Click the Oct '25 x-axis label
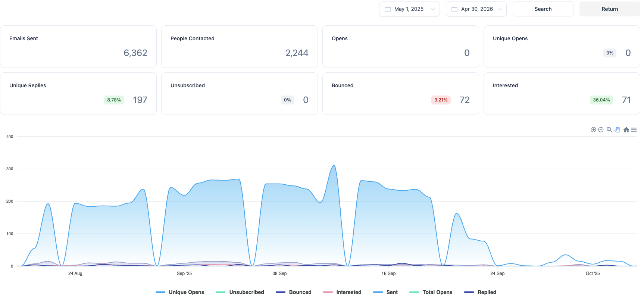644x297 pixels. (593, 273)
